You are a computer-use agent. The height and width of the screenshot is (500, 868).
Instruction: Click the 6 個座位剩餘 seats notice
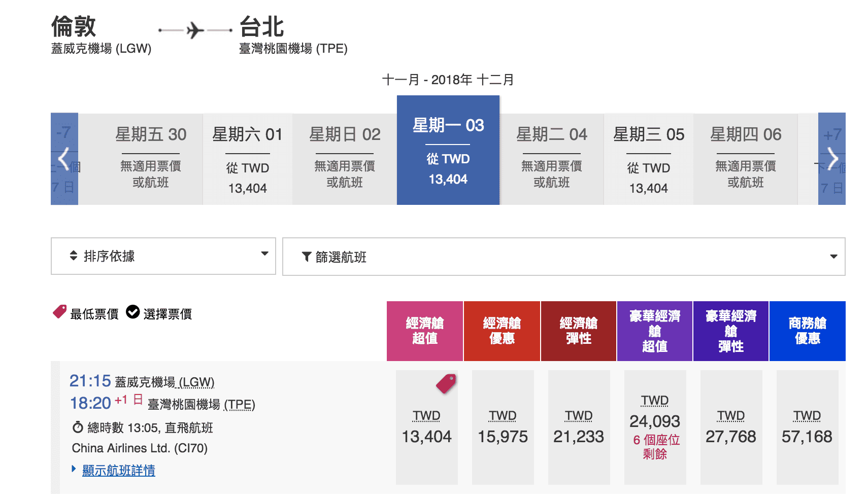(656, 447)
